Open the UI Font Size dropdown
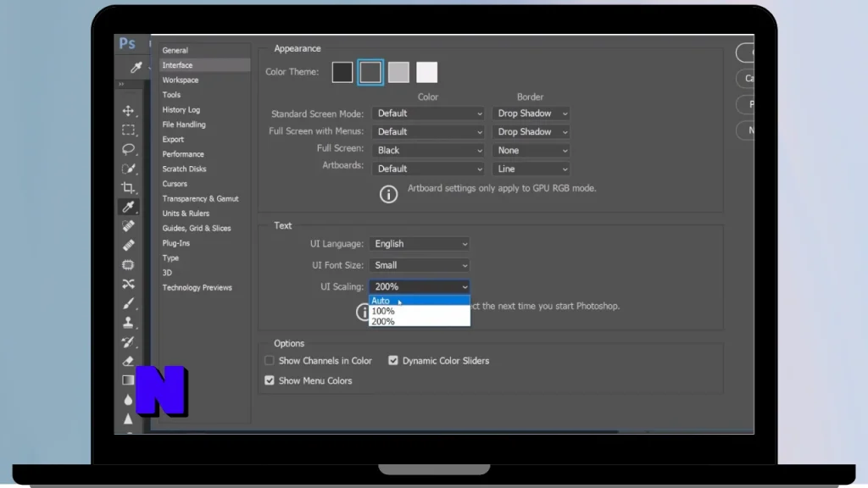This screenshot has width=868, height=488. point(420,265)
